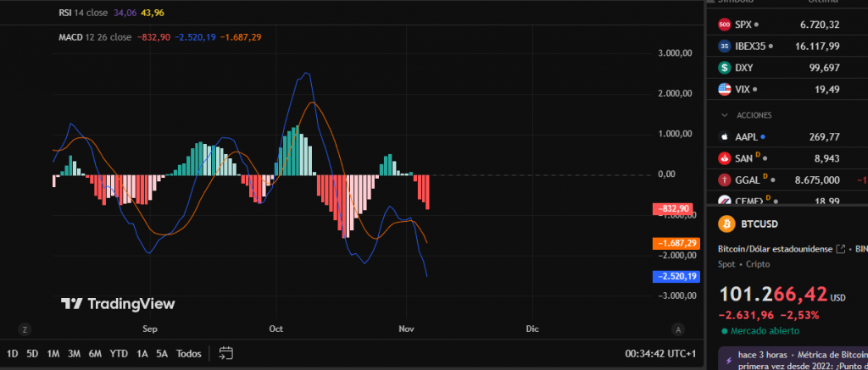The image size is (868, 370).
Task: Select the 1D time range
Action: (13, 353)
